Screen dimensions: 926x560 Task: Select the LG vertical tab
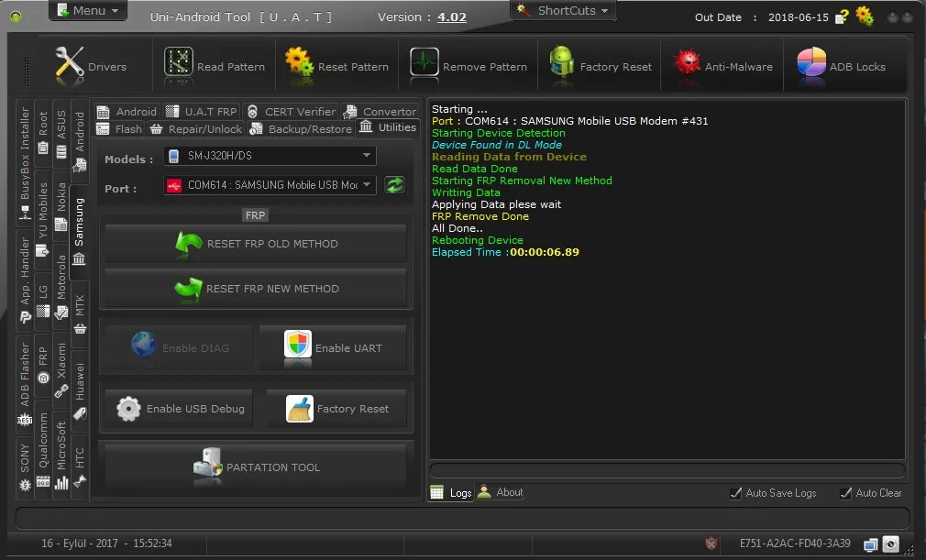pyautogui.click(x=43, y=301)
